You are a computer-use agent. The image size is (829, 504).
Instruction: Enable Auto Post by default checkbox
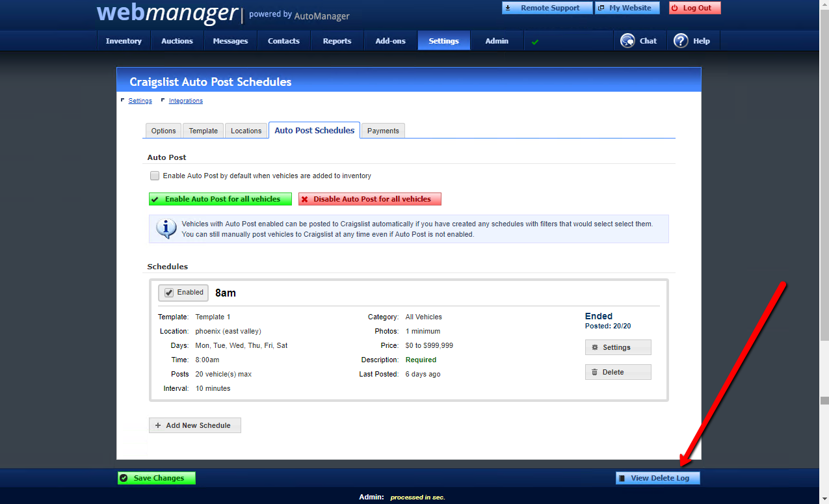click(x=155, y=176)
